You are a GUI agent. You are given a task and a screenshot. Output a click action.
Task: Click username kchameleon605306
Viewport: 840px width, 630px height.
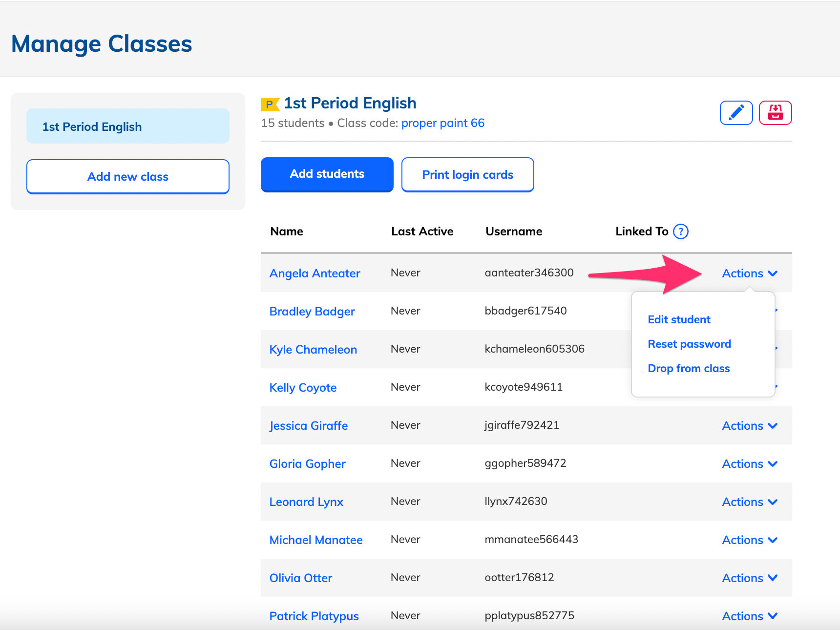[x=534, y=349]
